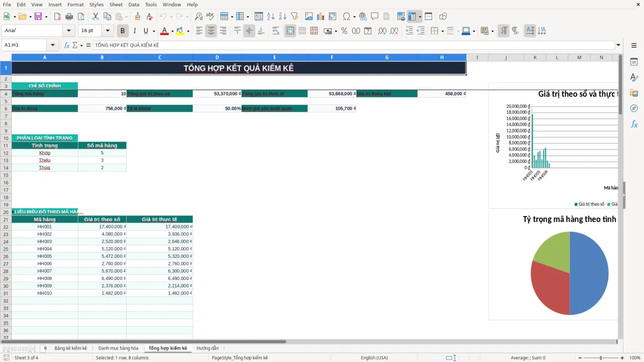Export directly as PDF
This screenshot has height=362, width=644.
click(57, 17)
